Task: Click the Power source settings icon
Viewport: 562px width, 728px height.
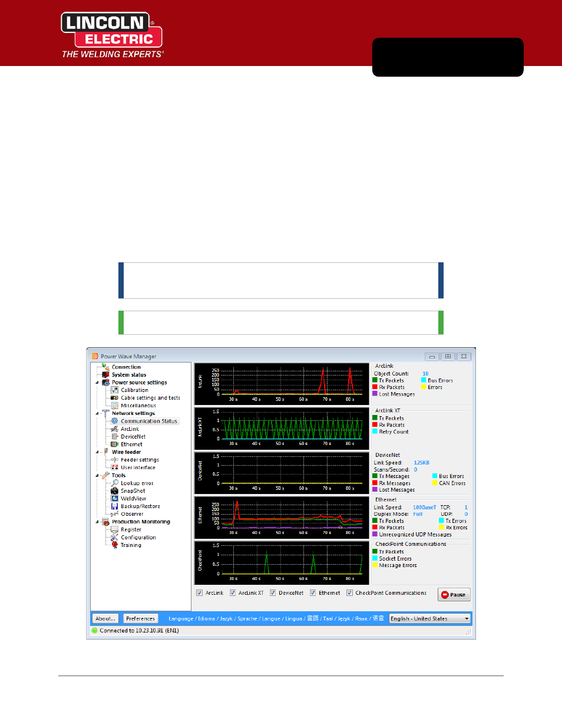Action: point(105,382)
